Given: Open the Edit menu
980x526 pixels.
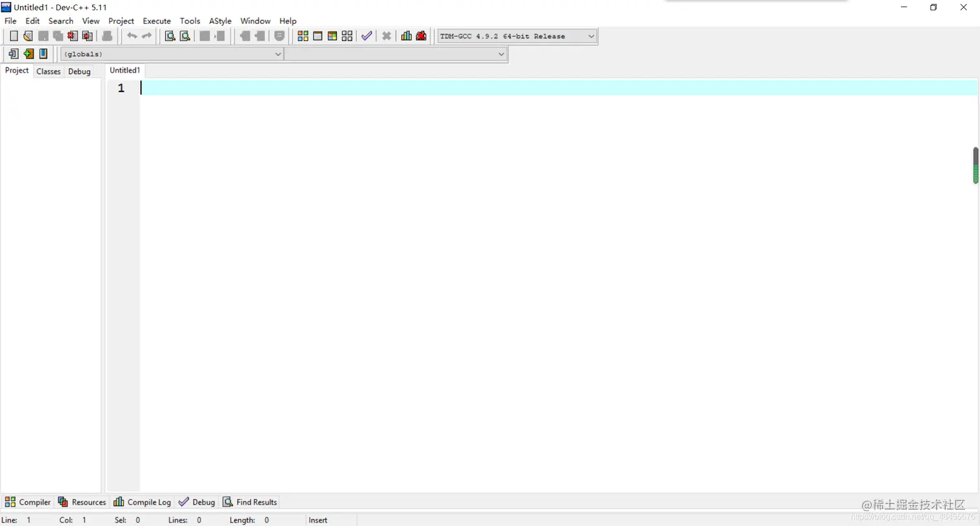Looking at the screenshot, I should [x=32, y=21].
